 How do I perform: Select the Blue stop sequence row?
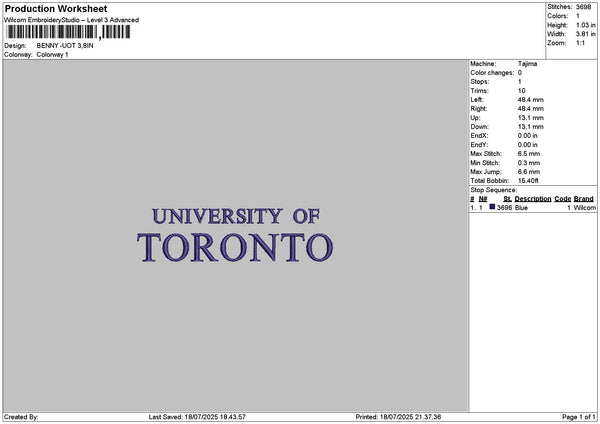(533, 207)
